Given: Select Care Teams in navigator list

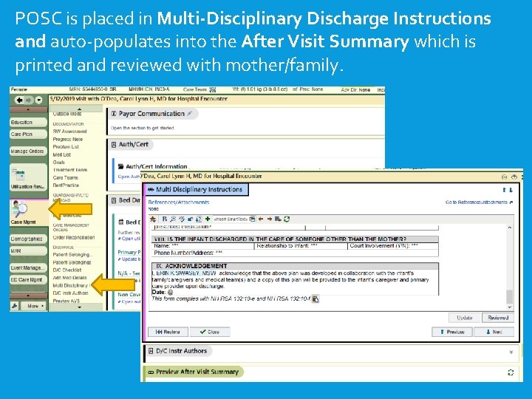Looking at the screenshot, I should [66, 177].
